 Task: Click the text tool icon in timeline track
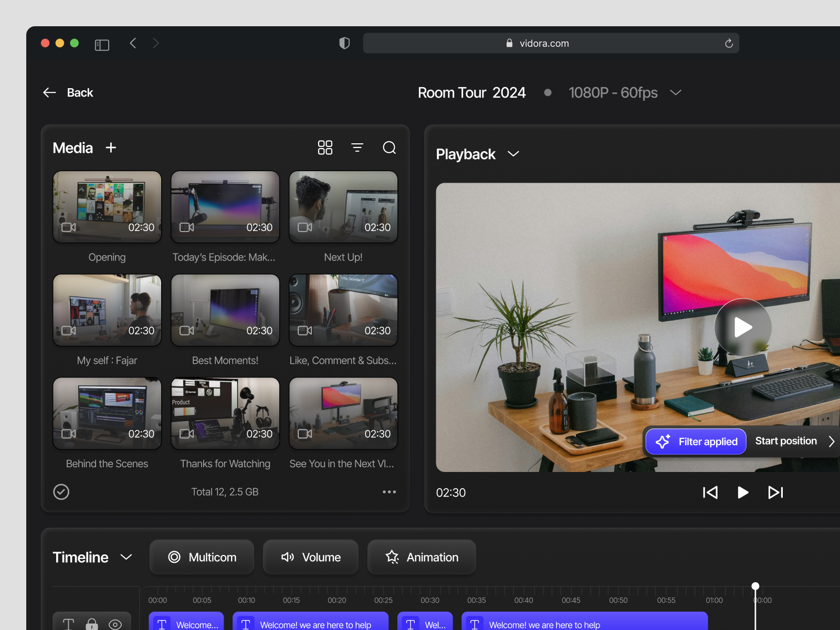(68, 624)
